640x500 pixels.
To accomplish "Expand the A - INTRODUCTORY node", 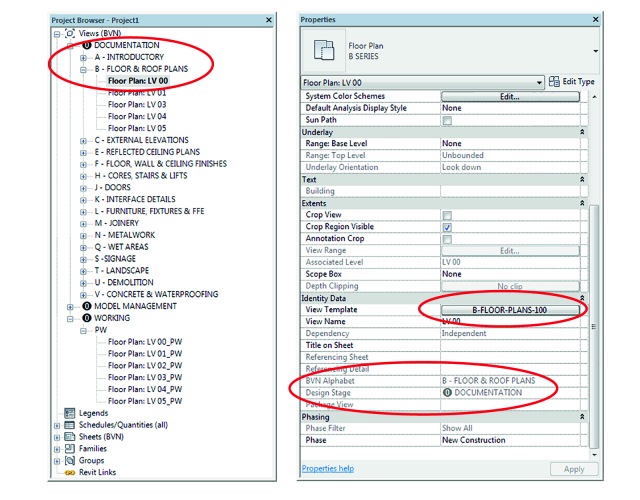I will pos(83,58).
